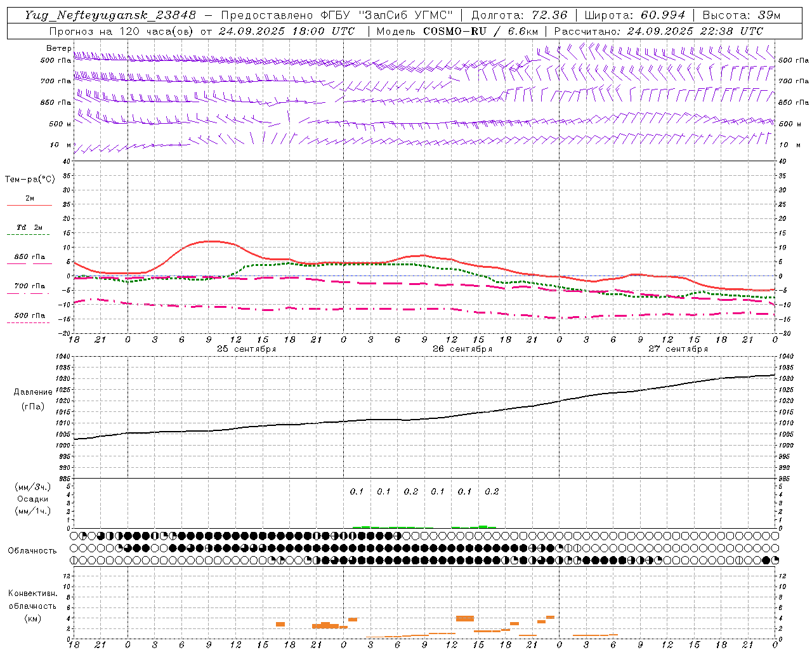The width and height of the screenshot is (812, 650).
Task: Click the Давление (гПа) pressure label
Action: click(x=31, y=399)
